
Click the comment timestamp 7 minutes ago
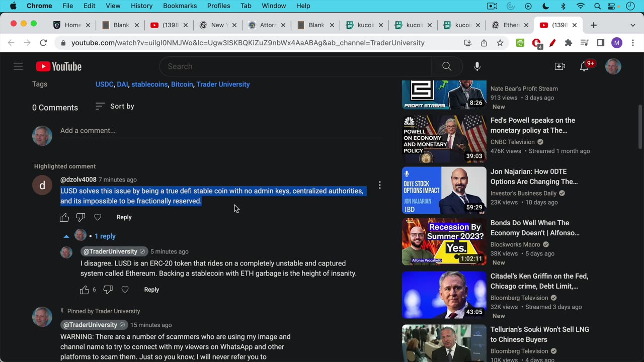coord(118,179)
